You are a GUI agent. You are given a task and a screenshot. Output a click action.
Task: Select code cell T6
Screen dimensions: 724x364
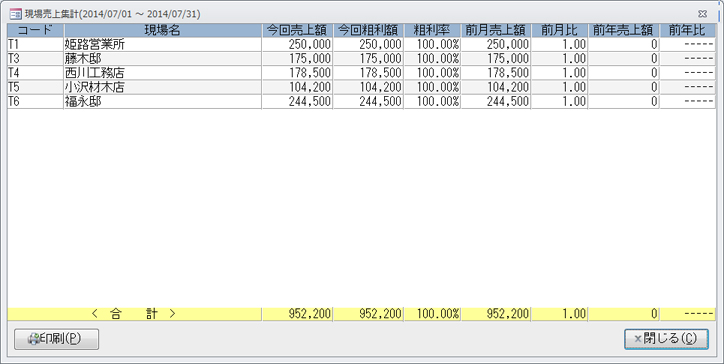click(36, 102)
